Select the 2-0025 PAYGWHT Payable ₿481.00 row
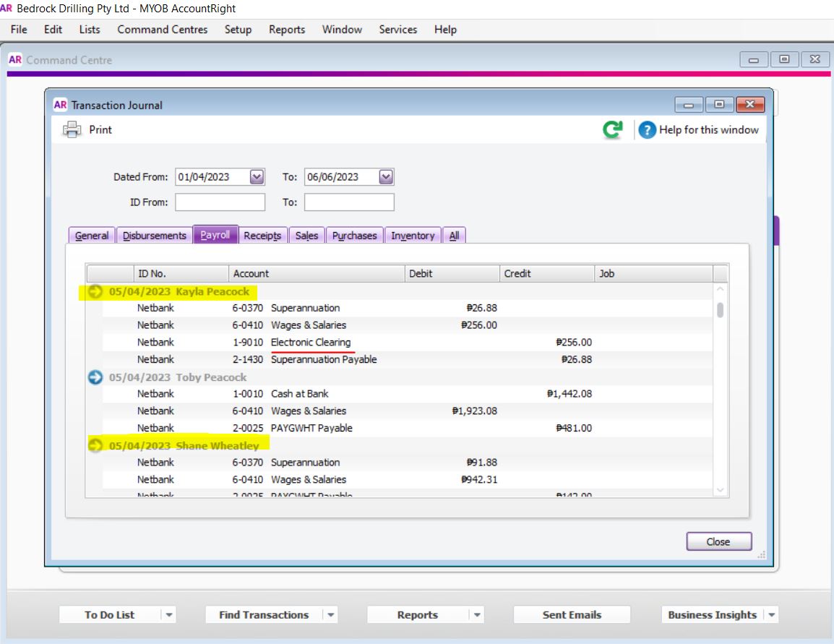Image resolution: width=834 pixels, height=644 pixels. (408, 428)
